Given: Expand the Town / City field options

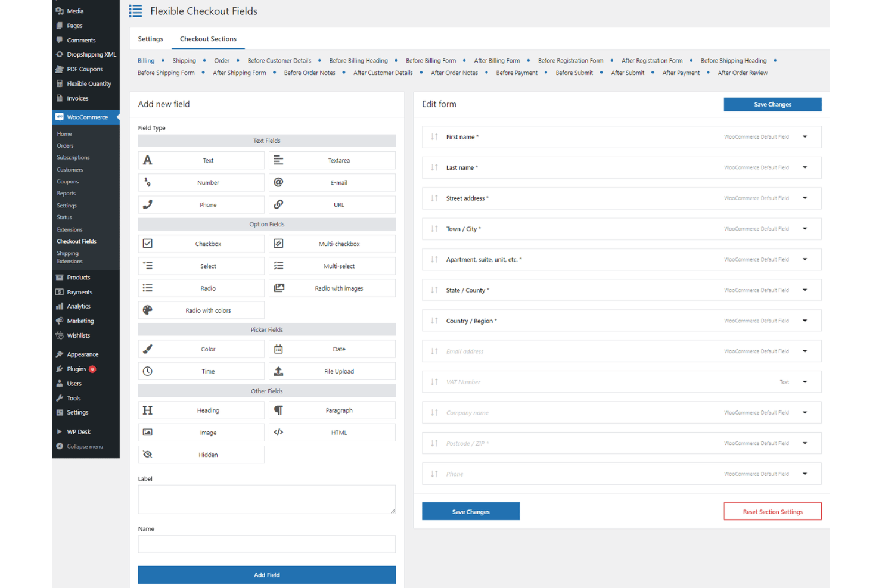Looking at the screenshot, I should (x=805, y=229).
